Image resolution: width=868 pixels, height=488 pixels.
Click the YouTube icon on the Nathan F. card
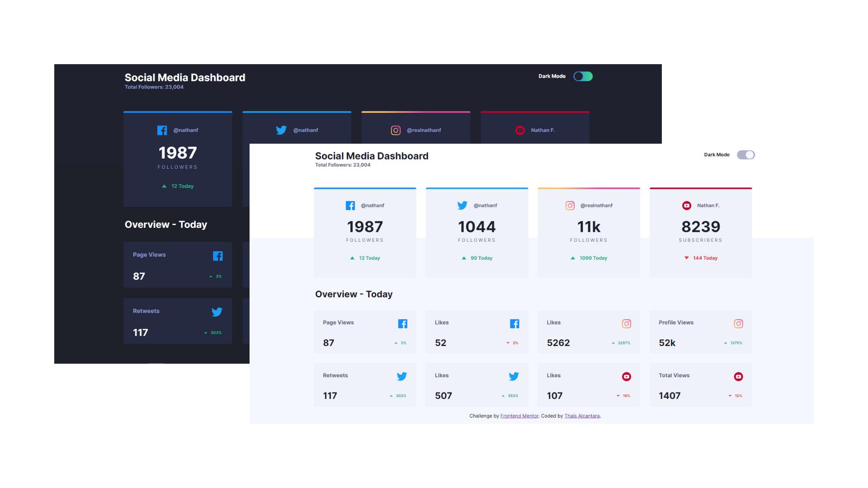click(686, 205)
